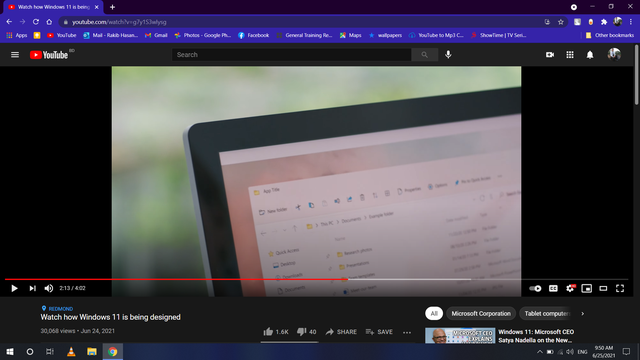
Task: Mute the video volume speaker
Action: (49, 288)
